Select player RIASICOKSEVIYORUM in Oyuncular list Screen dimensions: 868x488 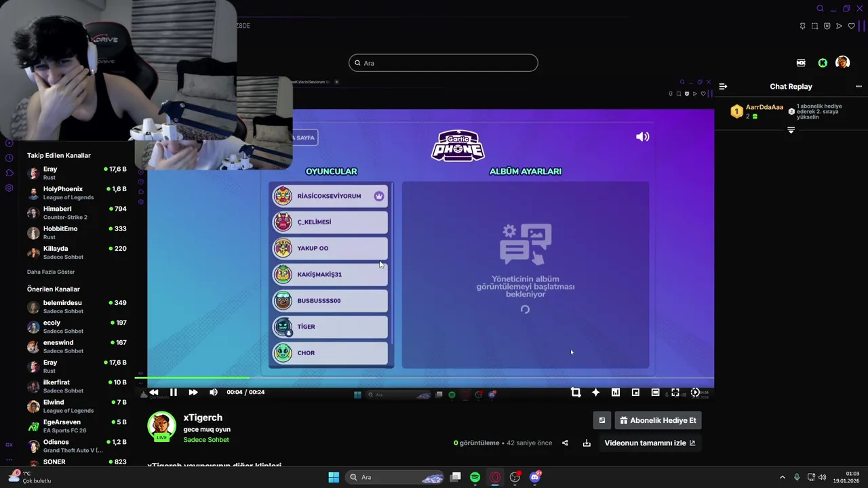click(330, 196)
